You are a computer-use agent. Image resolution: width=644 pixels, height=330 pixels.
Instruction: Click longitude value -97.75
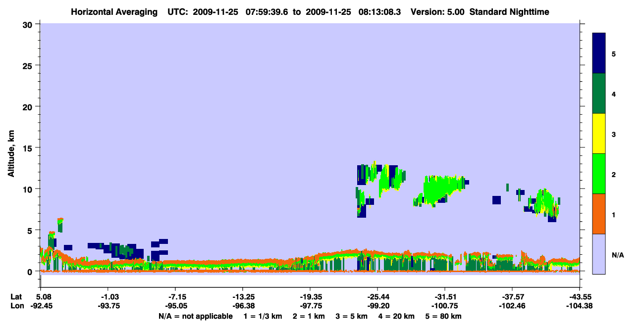[310, 306]
